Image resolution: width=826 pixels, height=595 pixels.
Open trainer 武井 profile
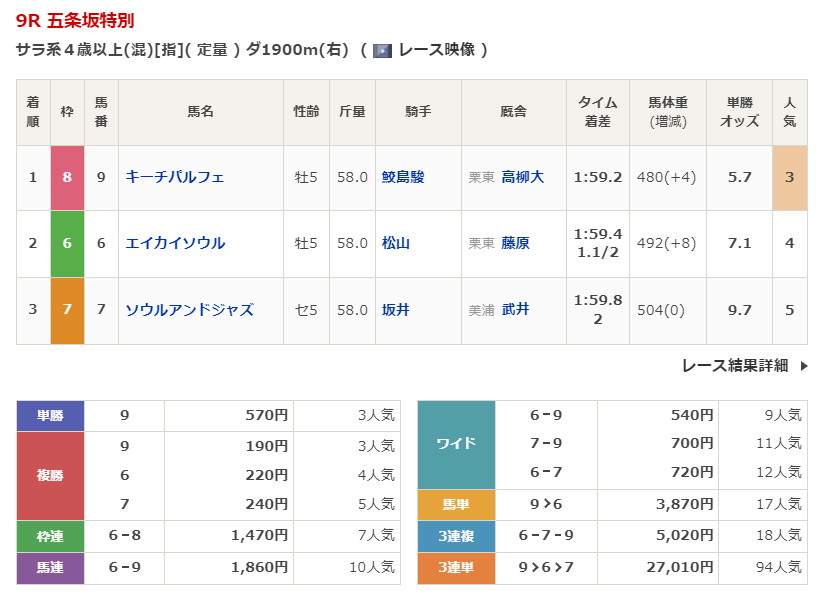tap(515, 310)
